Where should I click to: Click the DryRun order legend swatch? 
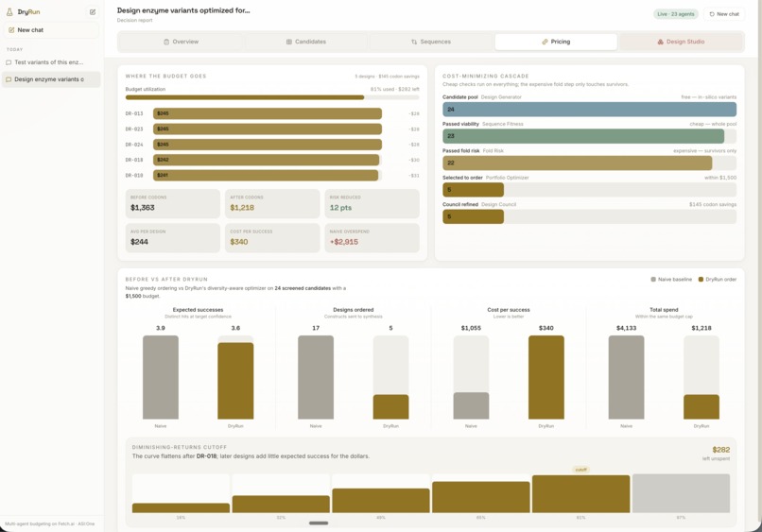(701, 280)
